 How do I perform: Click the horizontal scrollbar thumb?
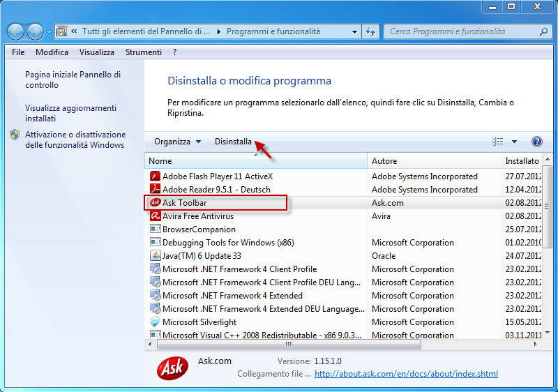tap(289, 344)
